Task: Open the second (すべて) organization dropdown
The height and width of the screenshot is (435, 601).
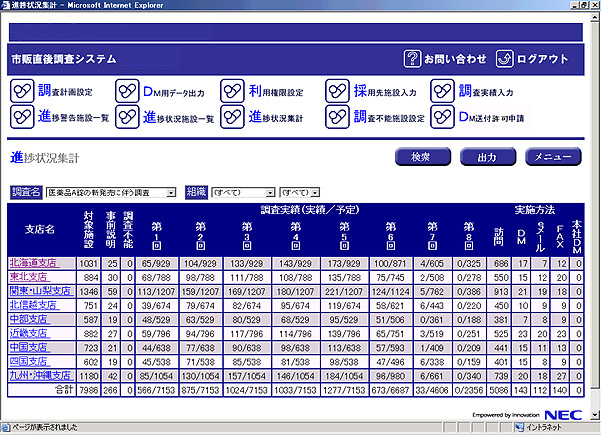Action: click(x=314, y=192)
